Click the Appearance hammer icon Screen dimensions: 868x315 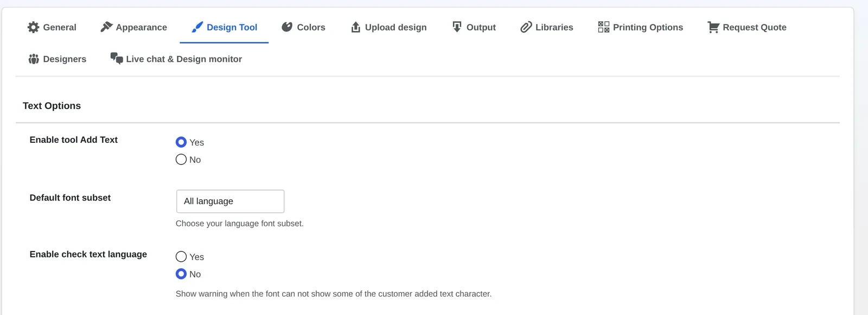coord(106,27)
